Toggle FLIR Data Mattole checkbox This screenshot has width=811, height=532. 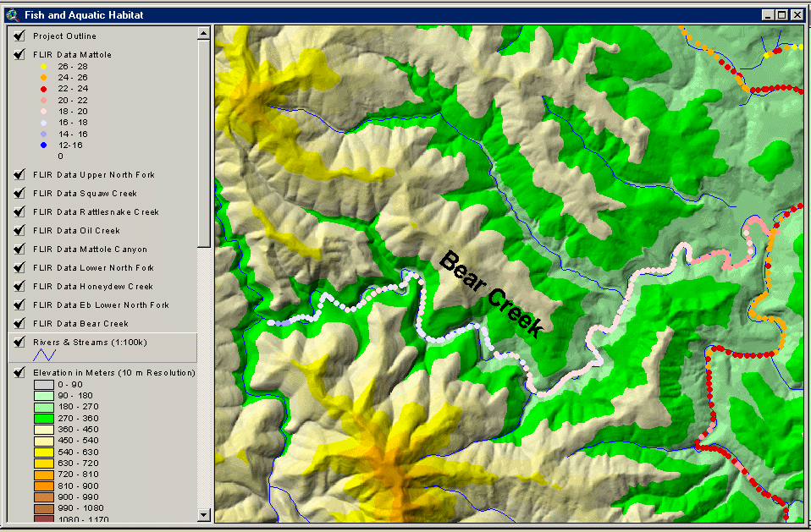19,54
